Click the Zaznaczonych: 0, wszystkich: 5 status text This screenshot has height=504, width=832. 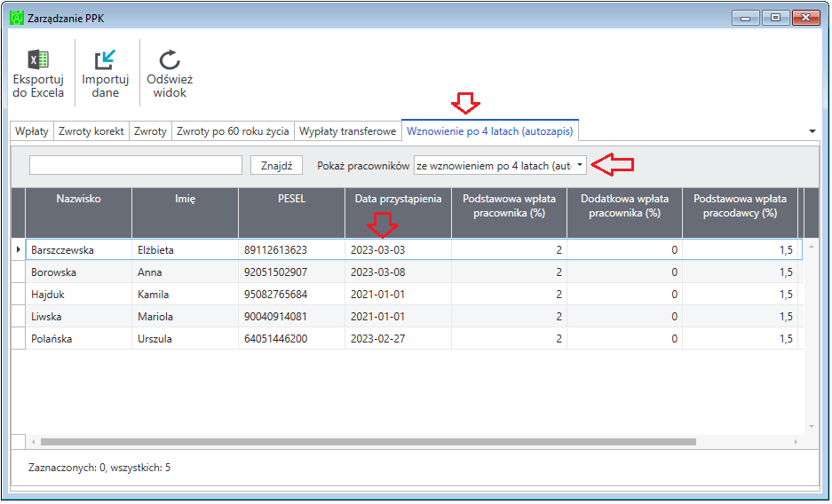(99, 468)
